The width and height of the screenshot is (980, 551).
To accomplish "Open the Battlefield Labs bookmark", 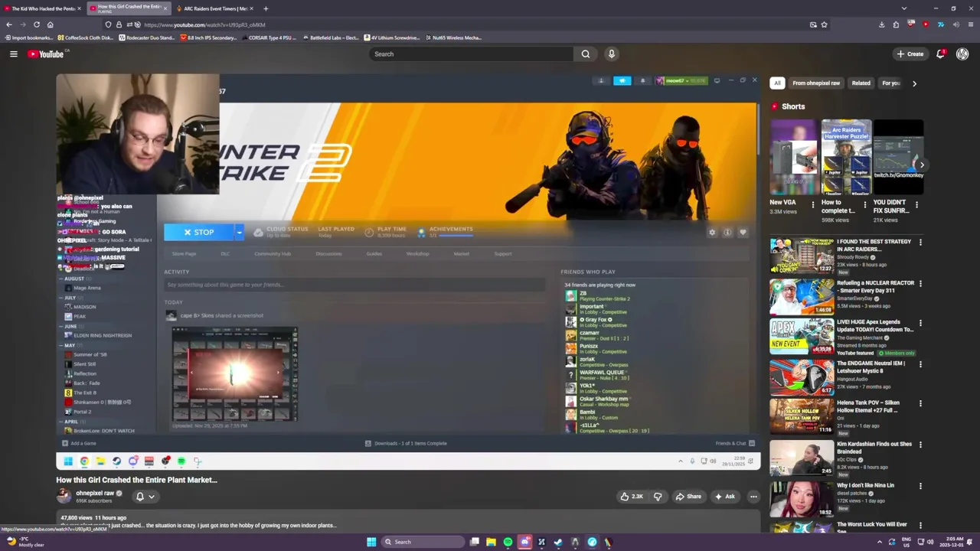I will coord(331,37).
